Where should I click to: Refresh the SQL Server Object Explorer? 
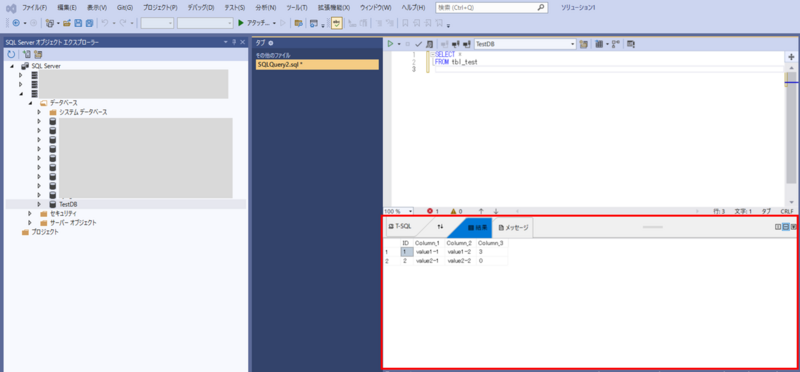pyautogui.click(x=11, y=54)
